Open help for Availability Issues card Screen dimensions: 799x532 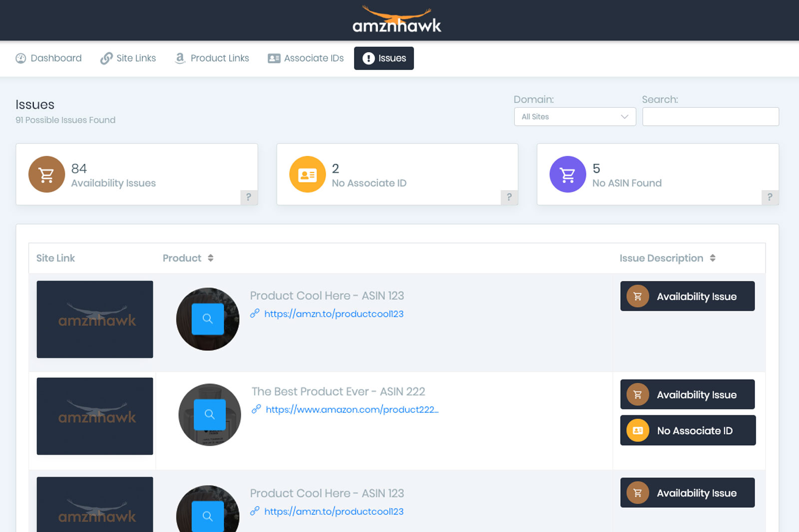(x=249, y=197)
